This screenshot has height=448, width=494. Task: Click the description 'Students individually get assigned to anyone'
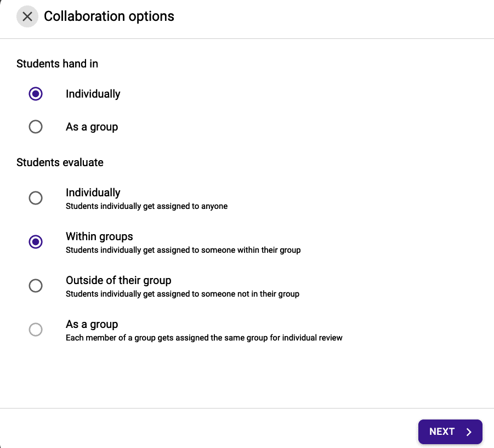coord(146,206)
